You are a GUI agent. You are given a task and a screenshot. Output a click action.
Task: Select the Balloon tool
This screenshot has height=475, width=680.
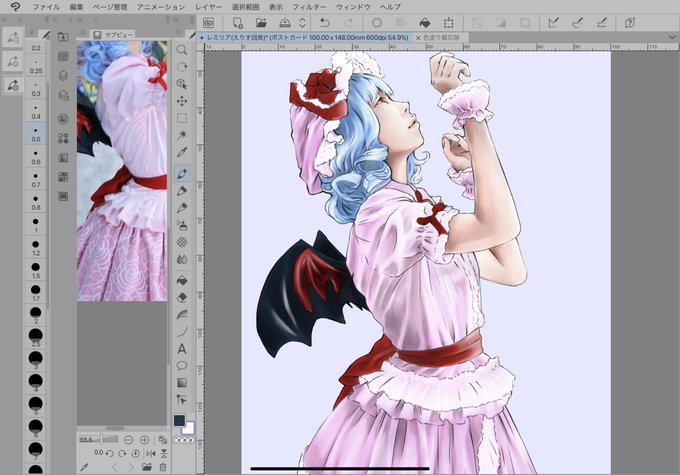pos(182,365)
